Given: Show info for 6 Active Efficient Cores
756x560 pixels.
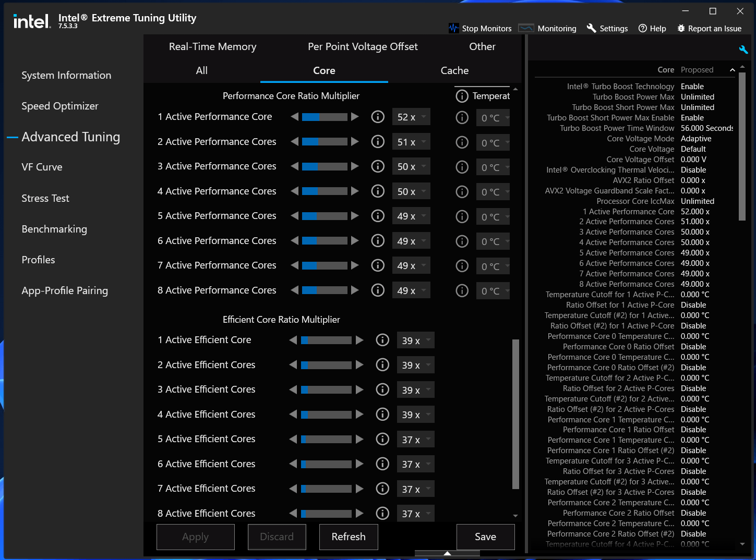Looking at the screenshot, I should pos(382,464).
